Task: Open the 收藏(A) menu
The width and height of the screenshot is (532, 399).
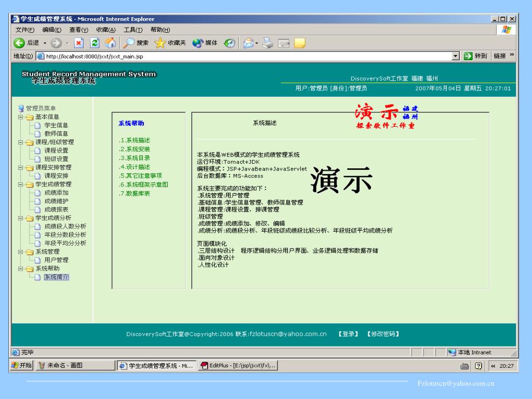Action: tap(106, 30)
